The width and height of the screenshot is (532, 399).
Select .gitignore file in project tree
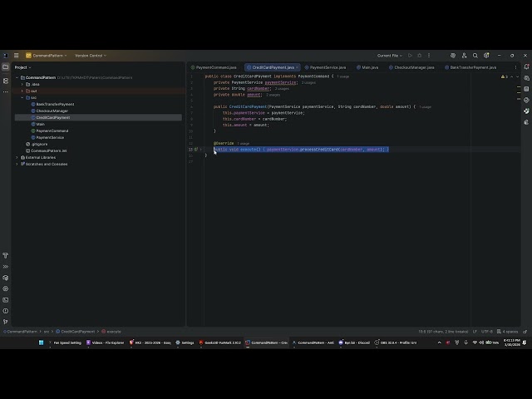point(37,144)
